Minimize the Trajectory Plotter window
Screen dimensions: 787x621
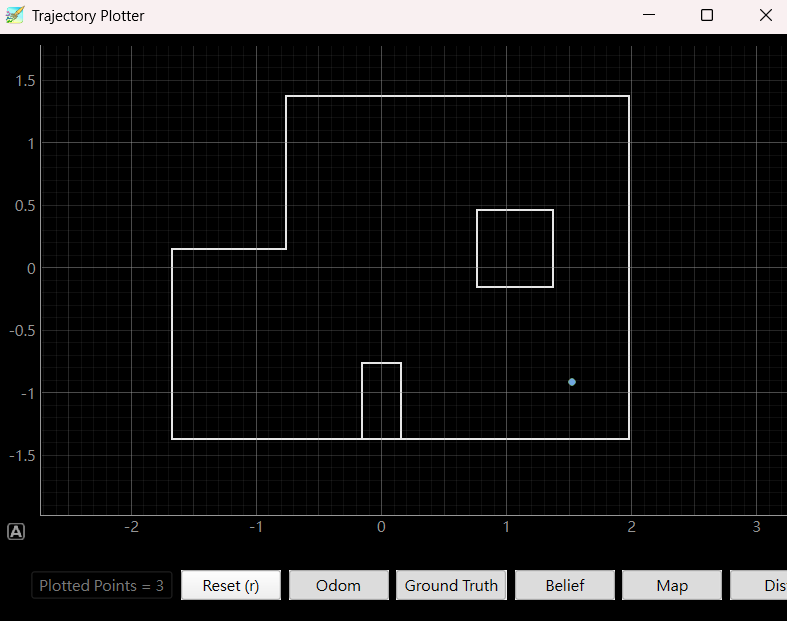click(649, 15)
